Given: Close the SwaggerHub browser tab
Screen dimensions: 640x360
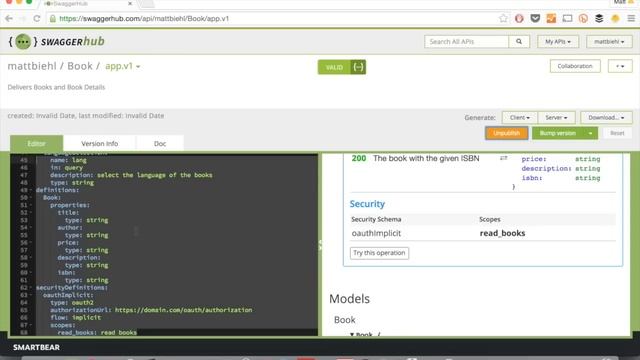Looking at the screenshot, I should 130,3.
